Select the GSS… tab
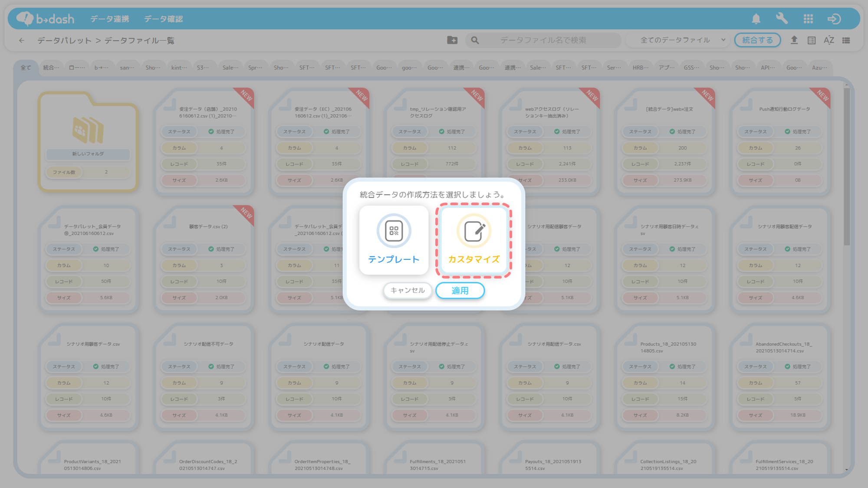Image resolution: width=868 pixels, height=488 pixels. pos(691,68)
